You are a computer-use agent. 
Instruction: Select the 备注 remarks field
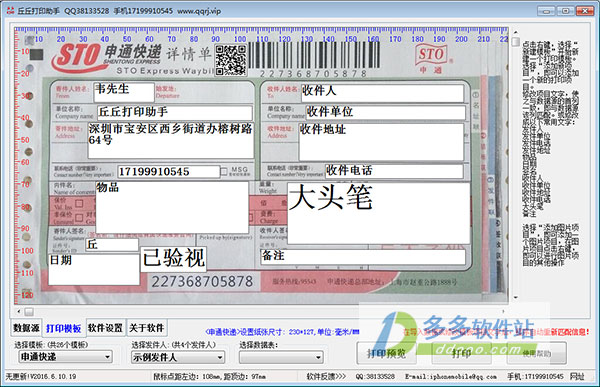point(363,256)
